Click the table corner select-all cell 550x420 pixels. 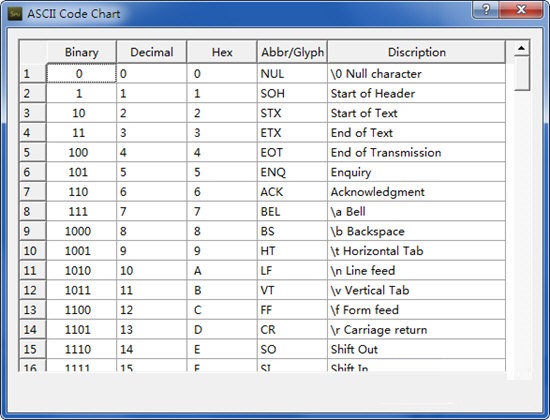point(33,52)
